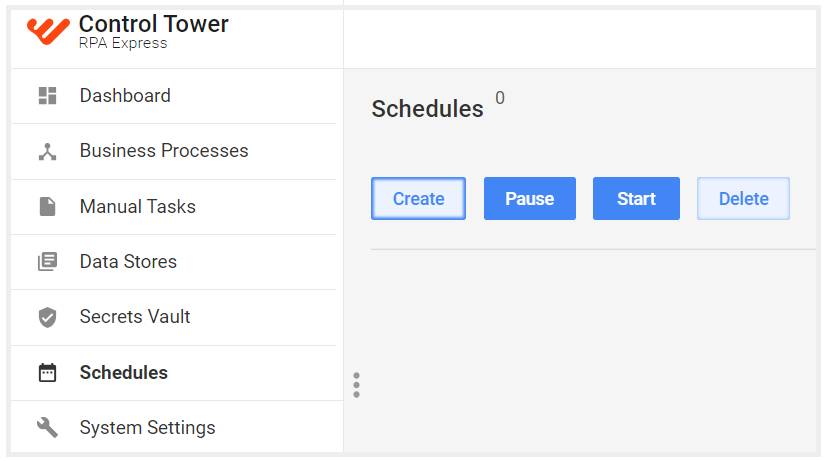Click the Business Processes branch icon
The height and width of the screenshot is (461, 829).
pyautogui.click(x=48, y=152)
